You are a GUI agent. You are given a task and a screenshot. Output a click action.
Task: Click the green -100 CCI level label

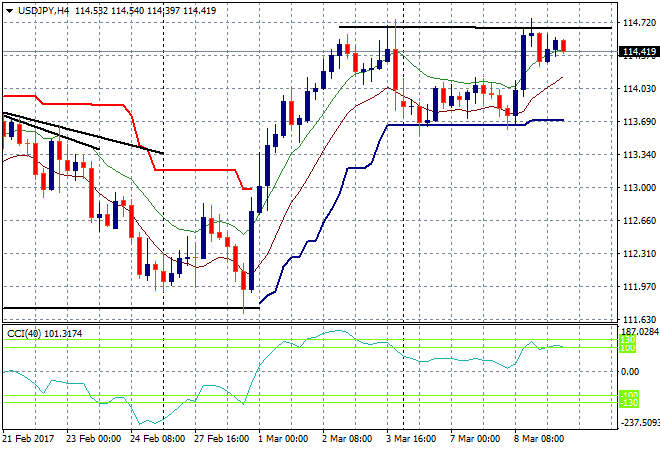click(x=629, y=395)
